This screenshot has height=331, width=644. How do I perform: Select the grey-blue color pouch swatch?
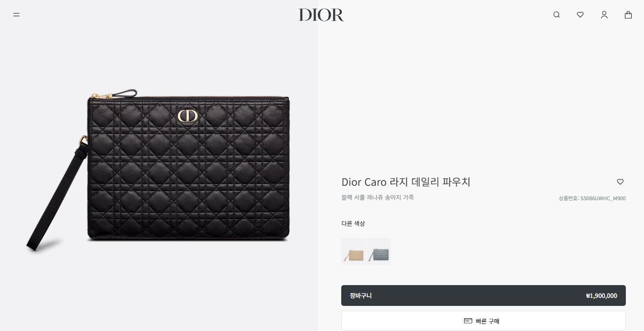tap(379, 251)
